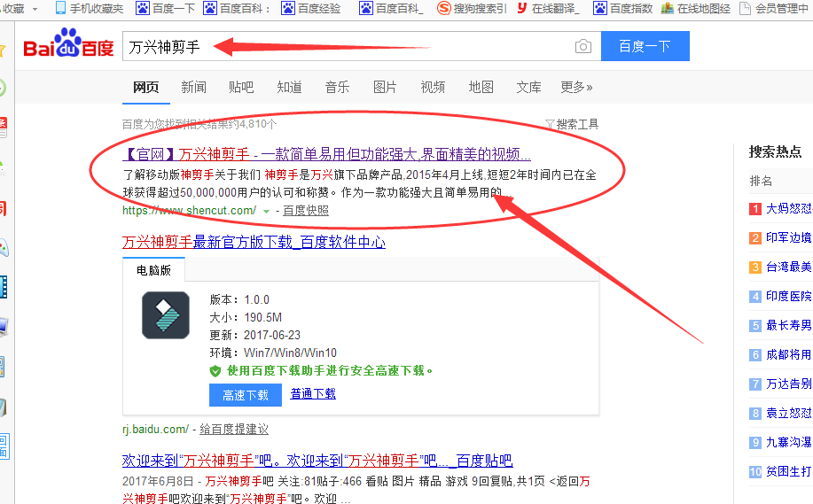This screenshot has height=504, width=813.
Task: Click the 更新： 2017-06-23 text
Action: (x=255, y=335)
